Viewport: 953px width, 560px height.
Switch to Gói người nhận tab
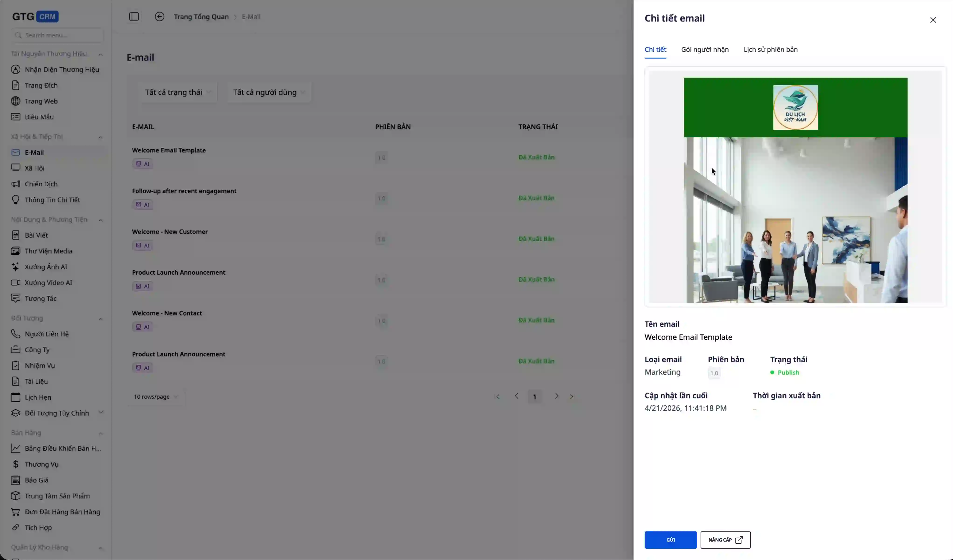click(x=704, y=49)
